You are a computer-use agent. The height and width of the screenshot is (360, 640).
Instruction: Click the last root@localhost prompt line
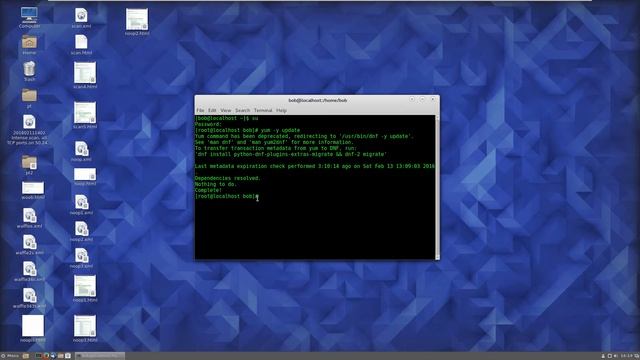(x=226, y=196)
